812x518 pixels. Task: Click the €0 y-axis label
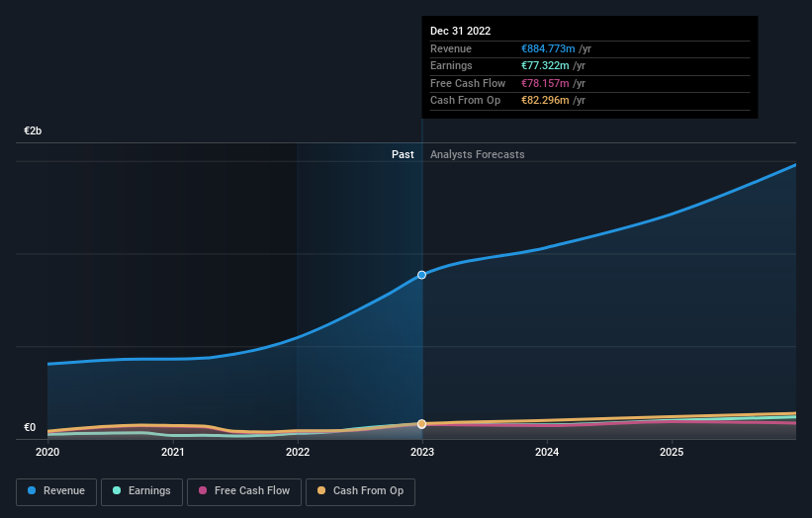click(30, 427)
